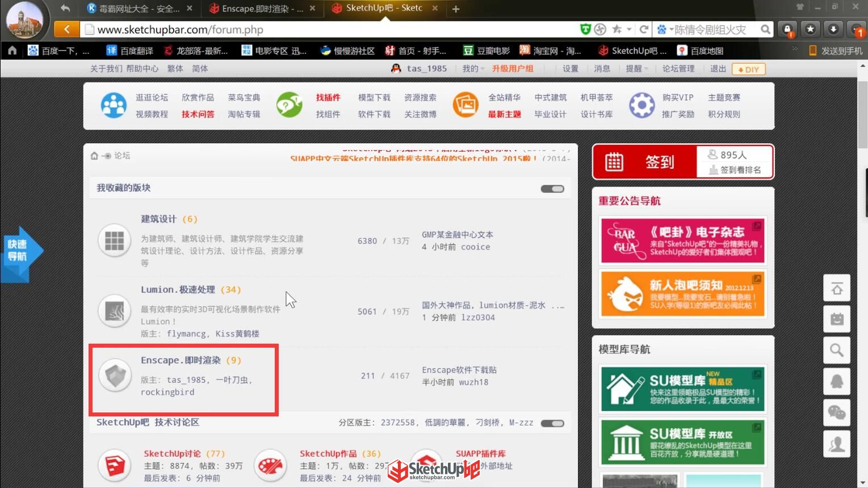
Task: Click the back-to-top floating button
Action: pos(837,288)
